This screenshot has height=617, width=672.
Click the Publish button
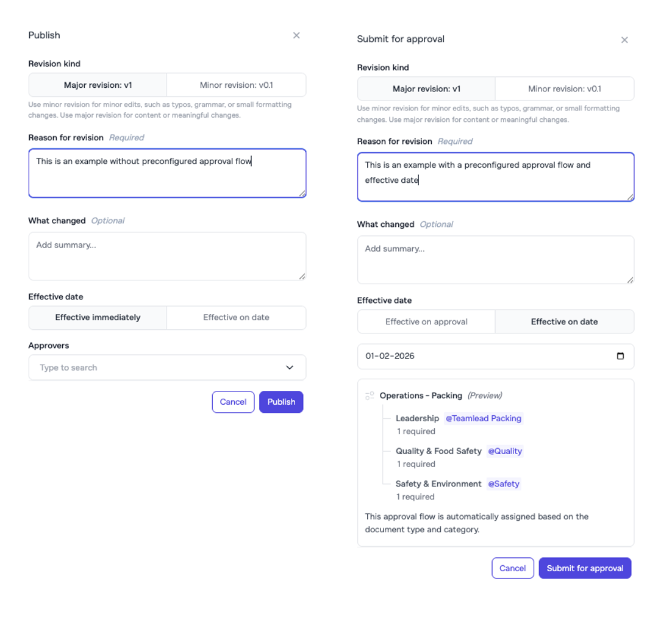(281, 402)
